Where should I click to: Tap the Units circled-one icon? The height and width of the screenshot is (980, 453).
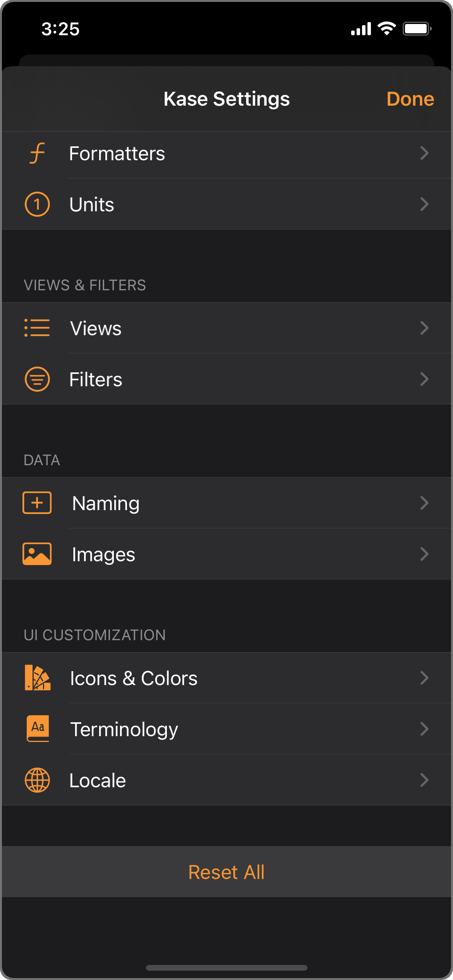click(x=37, y=204)
